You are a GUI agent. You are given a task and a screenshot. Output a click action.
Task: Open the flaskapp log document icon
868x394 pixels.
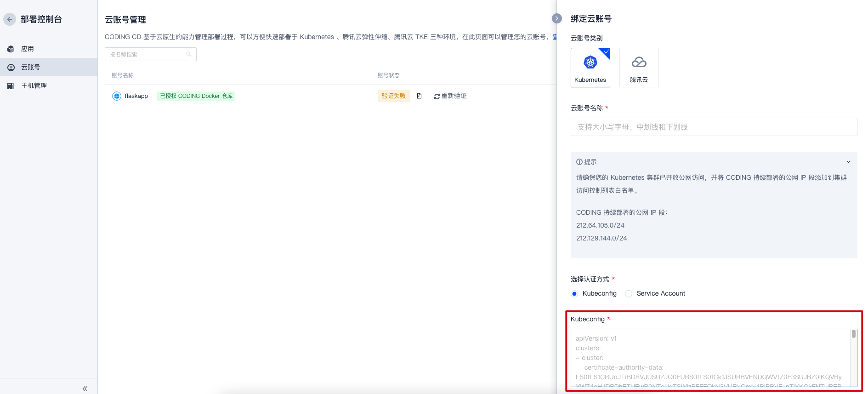pos(419,96)
